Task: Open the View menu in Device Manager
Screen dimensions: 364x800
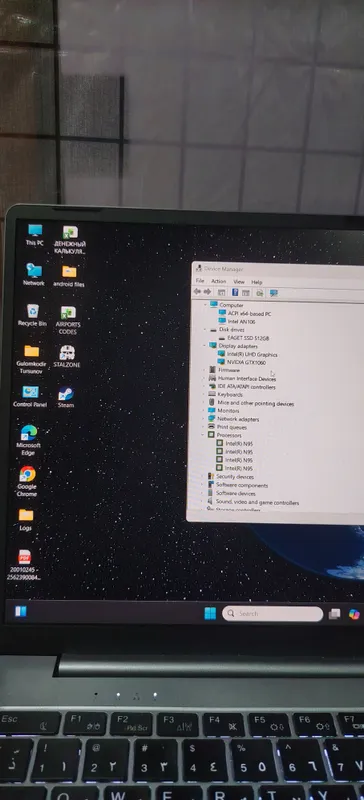Action: pyautogui.click(x=239, y=282)
